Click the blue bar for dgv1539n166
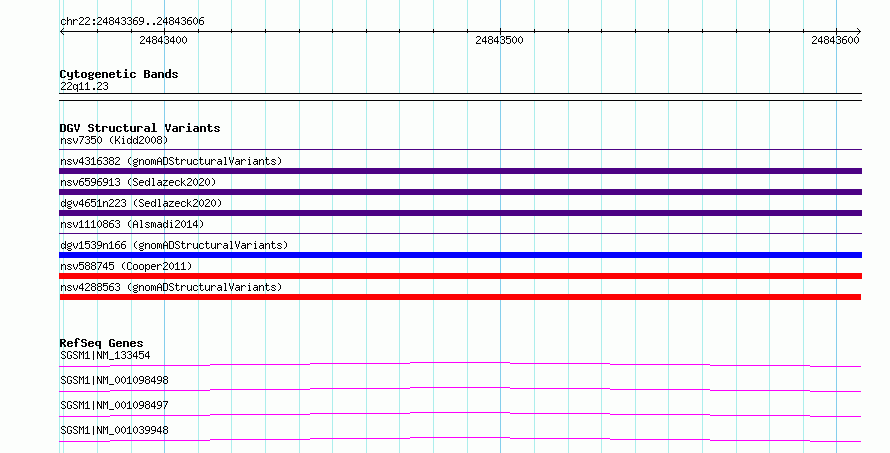 pyautogui.click(x=460, y=255)
